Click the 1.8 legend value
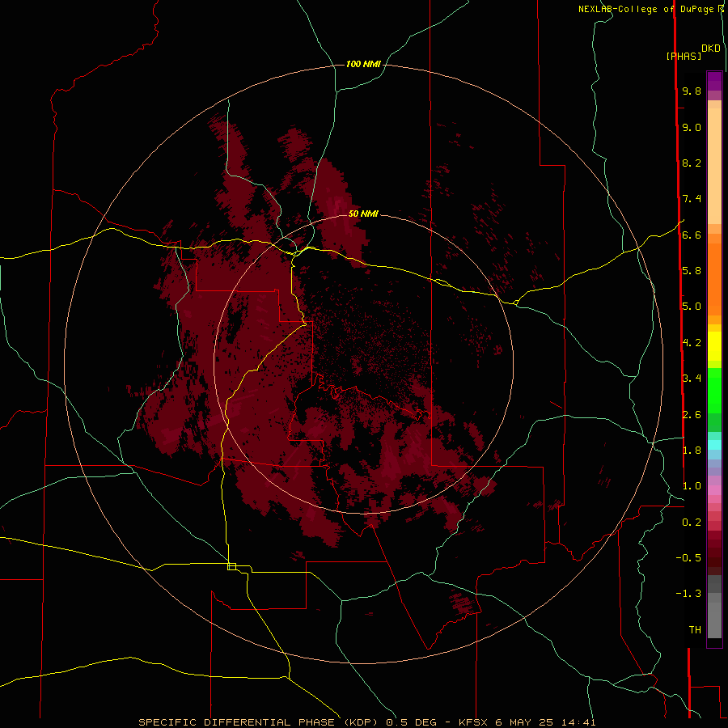728x728 pixels. 692,450
